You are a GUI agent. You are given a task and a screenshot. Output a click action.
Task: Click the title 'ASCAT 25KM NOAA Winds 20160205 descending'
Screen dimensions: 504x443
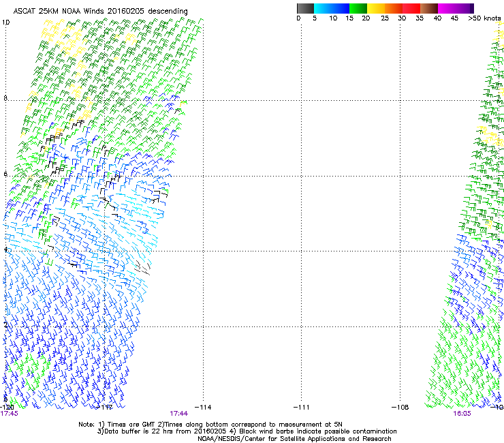(x=100, y=11)
